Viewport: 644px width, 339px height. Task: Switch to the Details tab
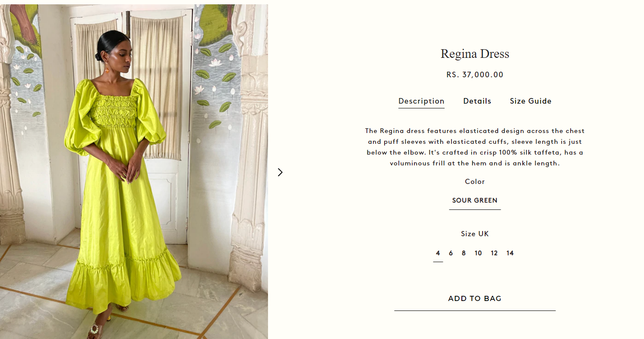477,101
